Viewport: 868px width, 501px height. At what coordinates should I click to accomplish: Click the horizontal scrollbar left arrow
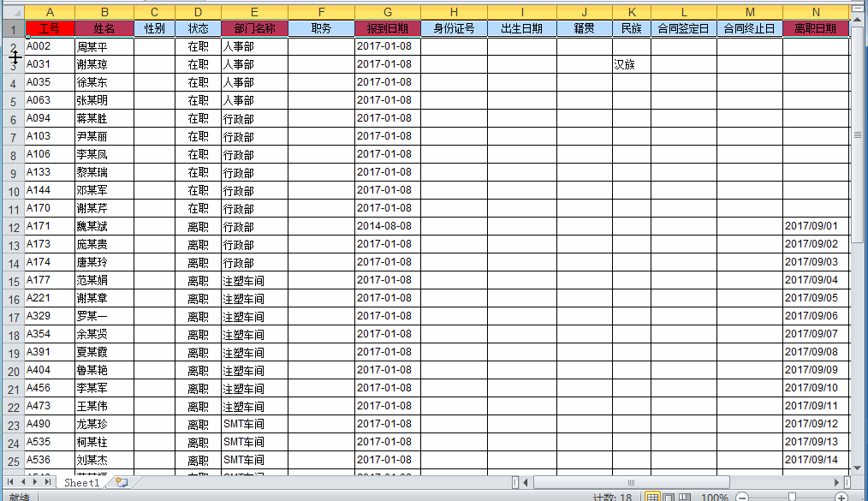coord(526,483)
